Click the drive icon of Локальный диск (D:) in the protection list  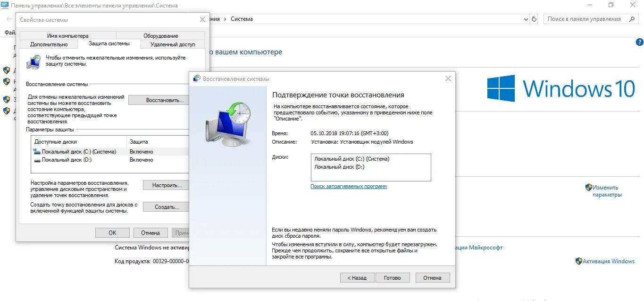click(37, 160)
